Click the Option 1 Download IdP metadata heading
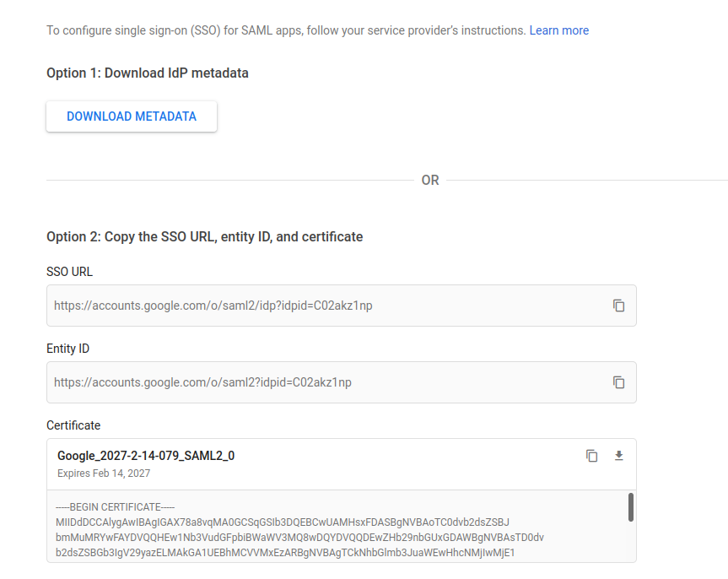 (x=148, y=73)
